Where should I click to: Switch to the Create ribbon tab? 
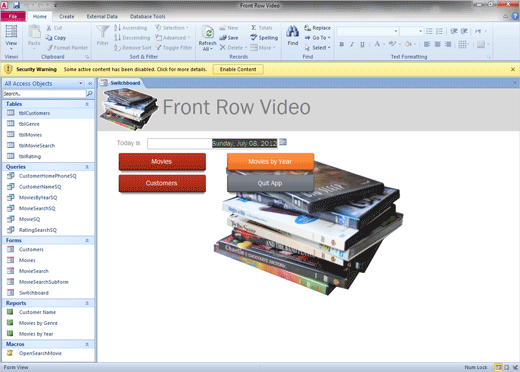(67, 16)
